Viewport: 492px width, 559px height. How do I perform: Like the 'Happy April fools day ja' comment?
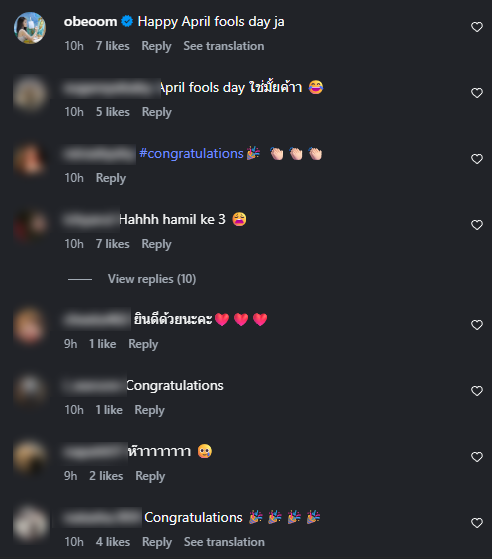pos(477,27)
